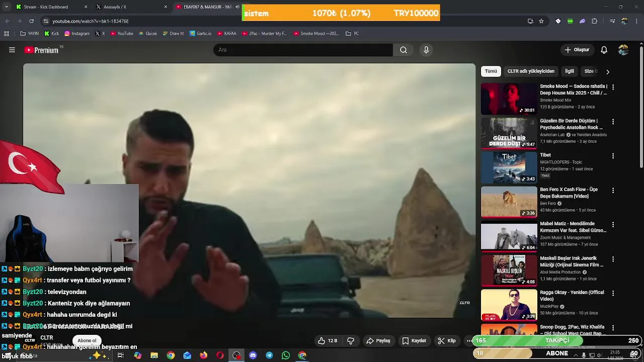Open more options for Güzelim Bir Derde Düştüm

pyautogui.click(x=613, y=122)
